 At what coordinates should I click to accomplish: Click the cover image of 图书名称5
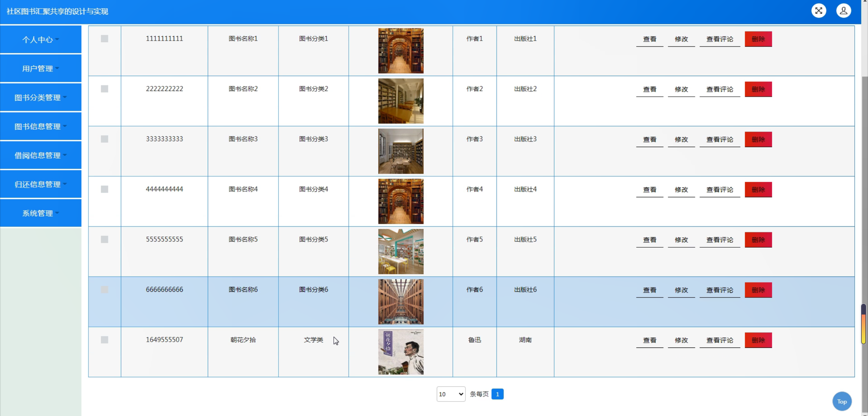pos(401,251)
